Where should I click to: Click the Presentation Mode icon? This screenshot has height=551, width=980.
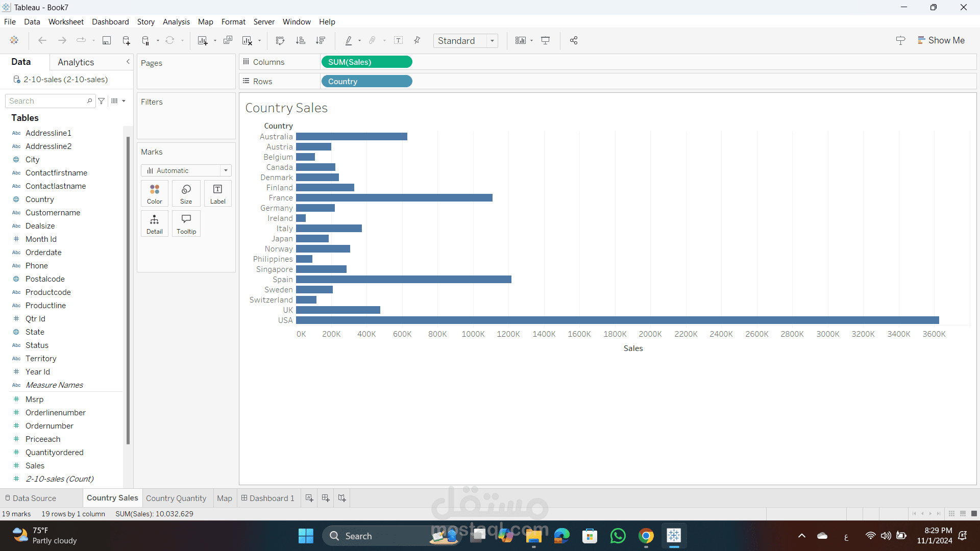546,40
